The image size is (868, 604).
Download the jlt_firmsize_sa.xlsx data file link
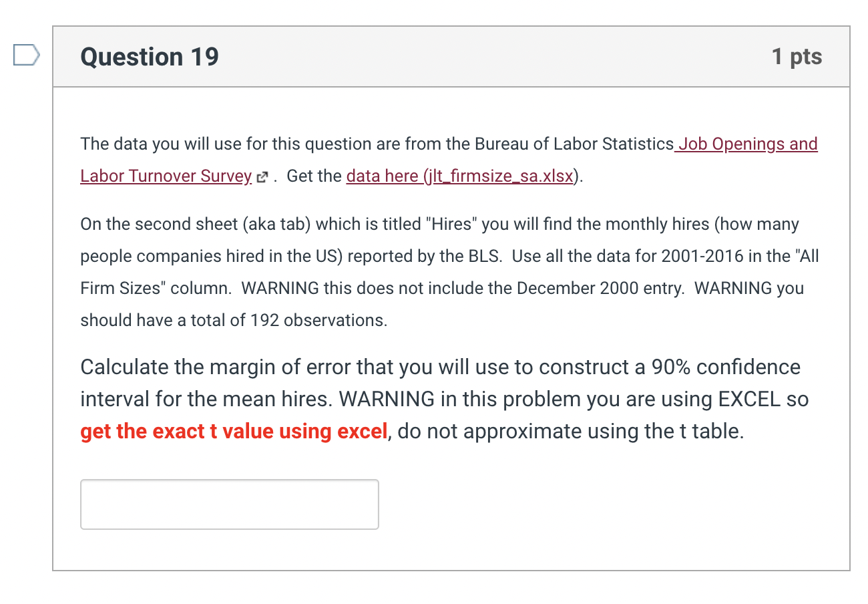point(461,176)
